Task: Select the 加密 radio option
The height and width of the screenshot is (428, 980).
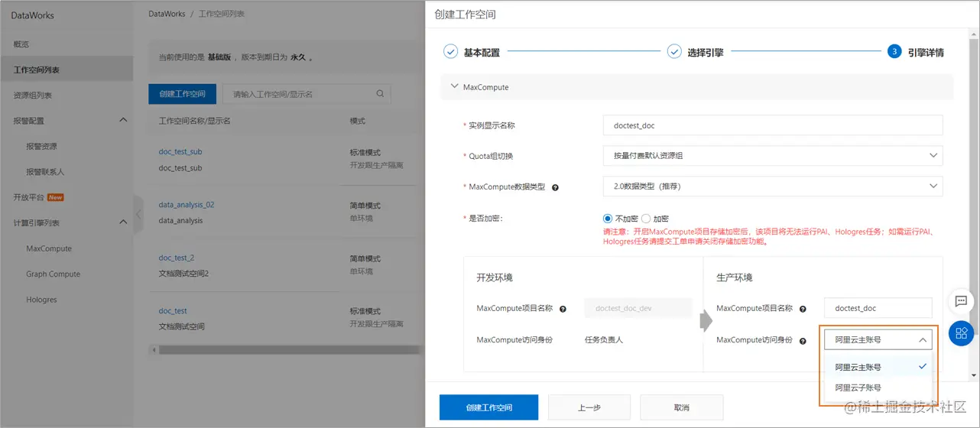Action: [x=646, y=219]
